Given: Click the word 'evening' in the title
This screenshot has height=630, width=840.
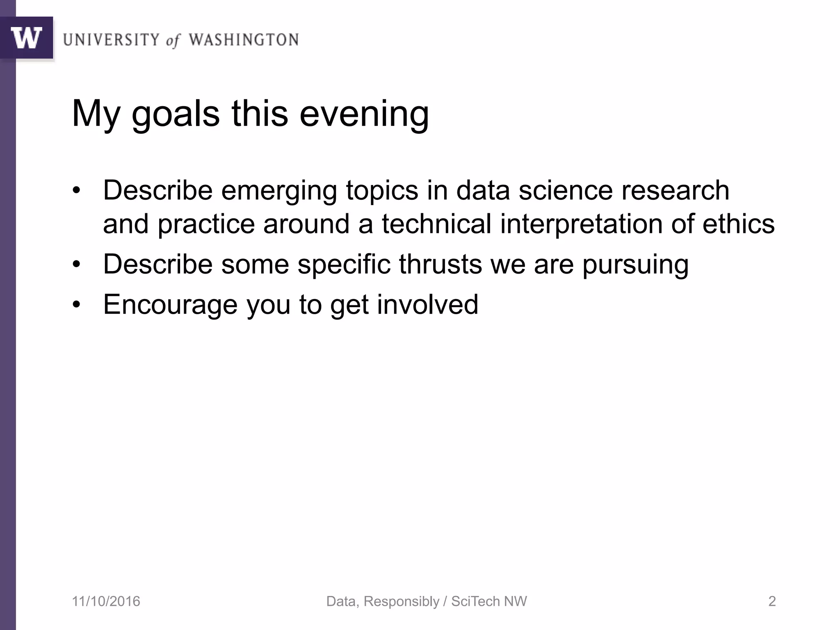Looking at the screenshot, I should [x=364, y=114].
